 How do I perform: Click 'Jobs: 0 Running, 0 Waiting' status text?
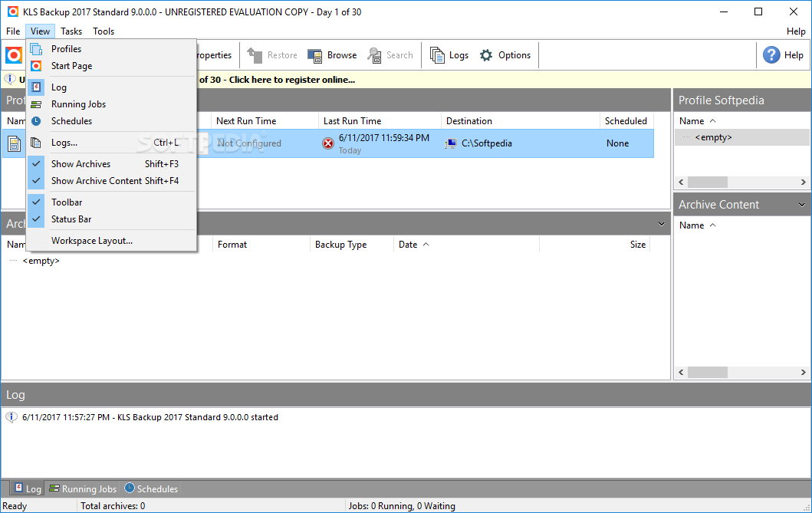click(x=402, y=506)
